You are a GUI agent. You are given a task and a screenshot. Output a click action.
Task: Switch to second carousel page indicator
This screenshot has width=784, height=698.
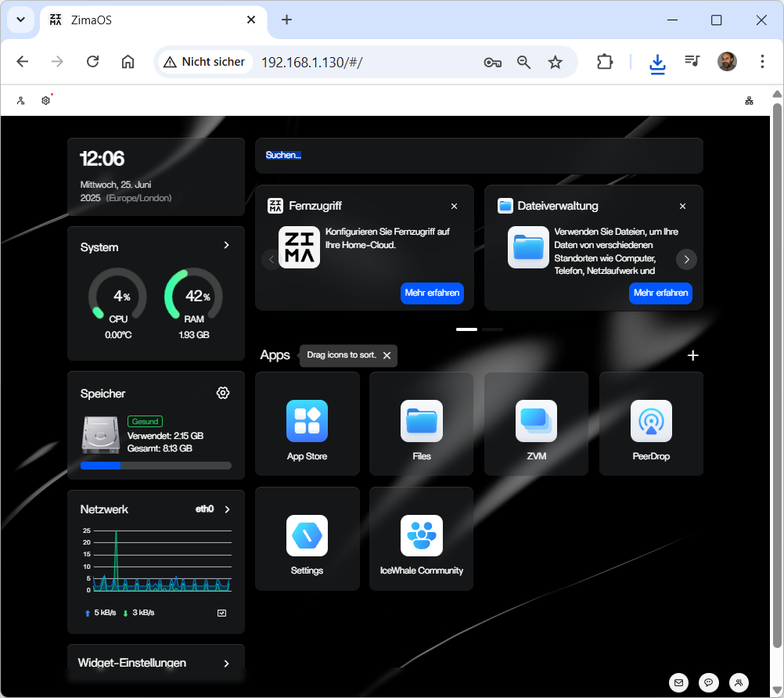(492, 329)
